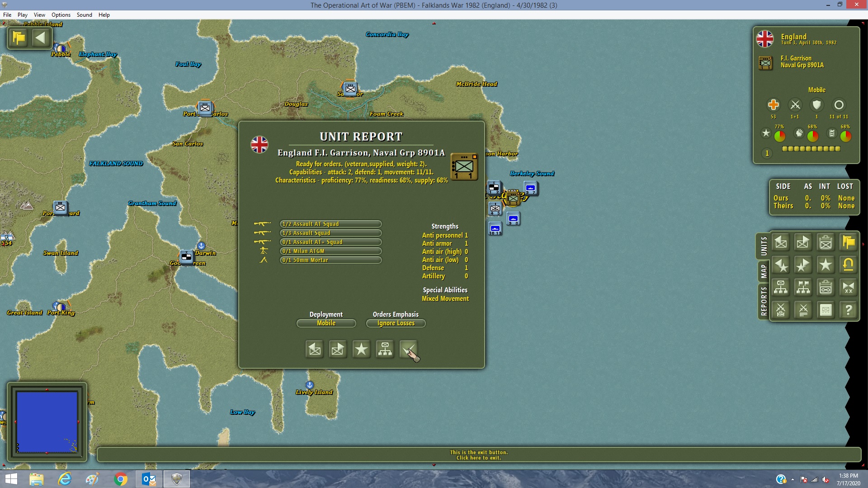
Task: Click the F.I. Garrison unit counter in side panel
Action: pyautogui.click(x=765, y=63)
